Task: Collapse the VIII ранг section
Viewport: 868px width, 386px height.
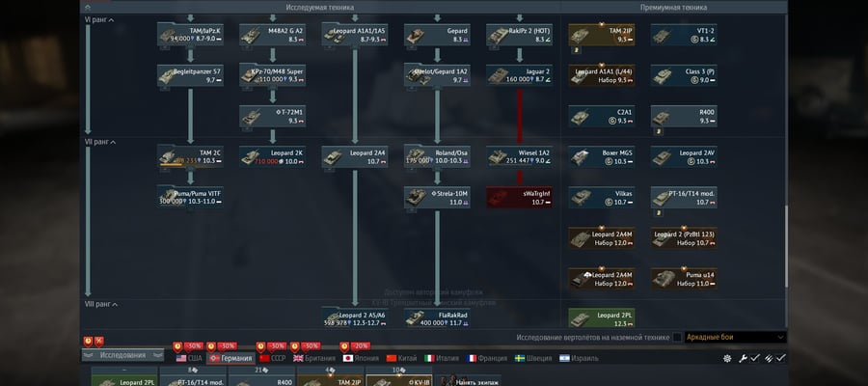Action: click(x=100, y=305)
